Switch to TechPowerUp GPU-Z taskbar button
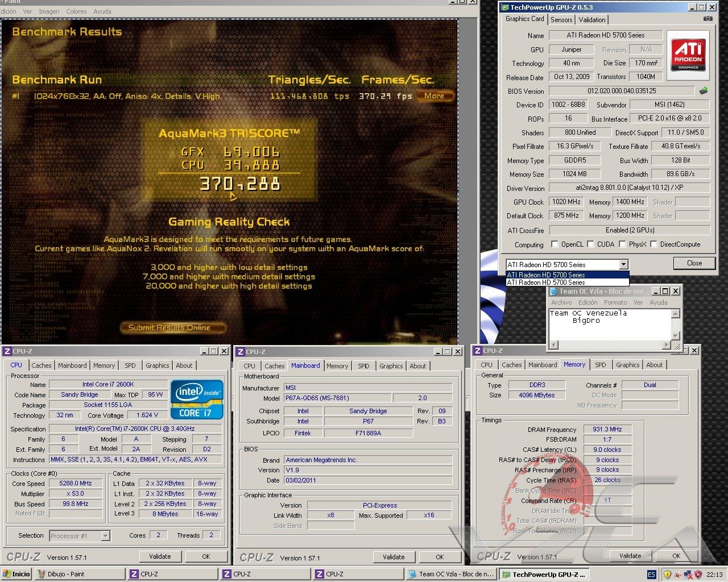 pos(545,574)
